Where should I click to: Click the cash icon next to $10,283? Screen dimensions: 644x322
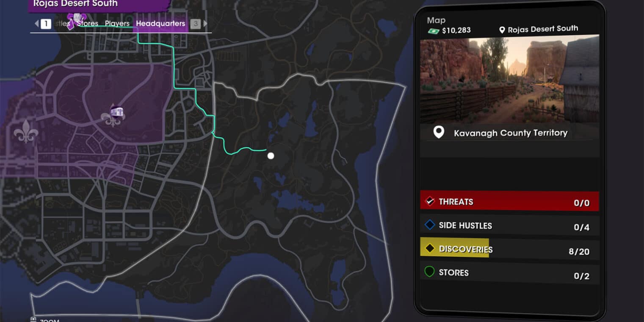(433, 31)
